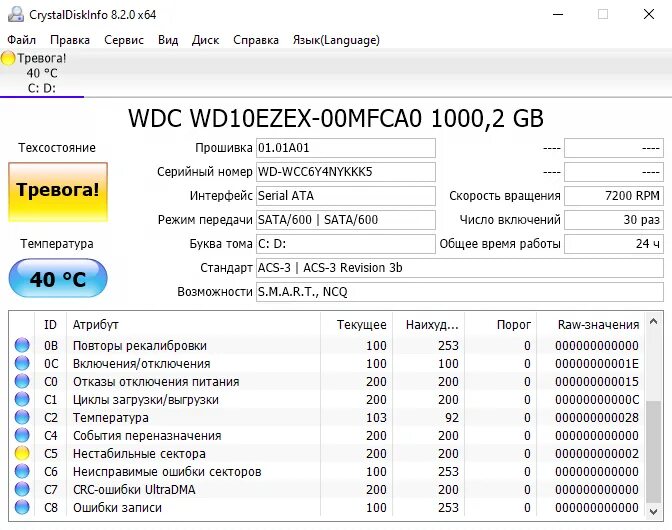Image resolution: width=672 pixels, height=530 pixels.
Task: Click status circle for Ошибки записи row
Action: click(x=22, y=507)
